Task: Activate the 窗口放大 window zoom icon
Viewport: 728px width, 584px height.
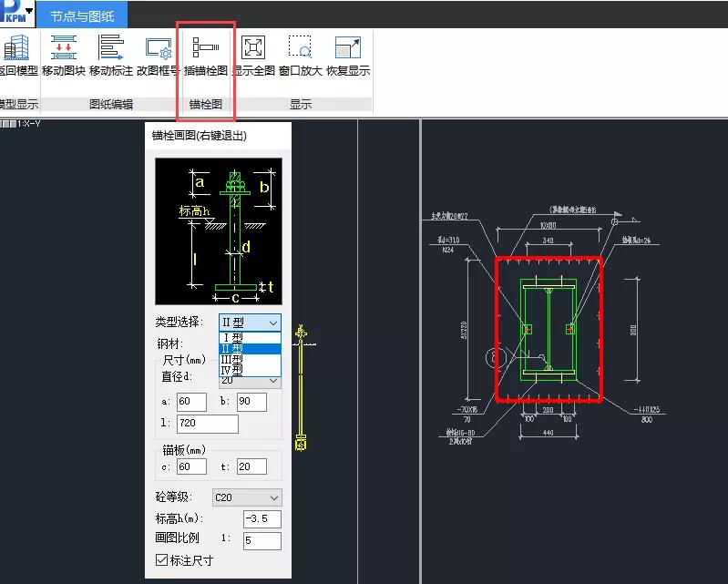Action: (x=301, y=47)
